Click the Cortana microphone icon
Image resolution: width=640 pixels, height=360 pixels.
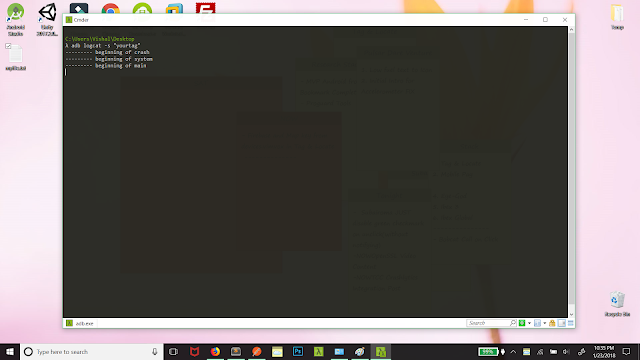coord(155,351)
